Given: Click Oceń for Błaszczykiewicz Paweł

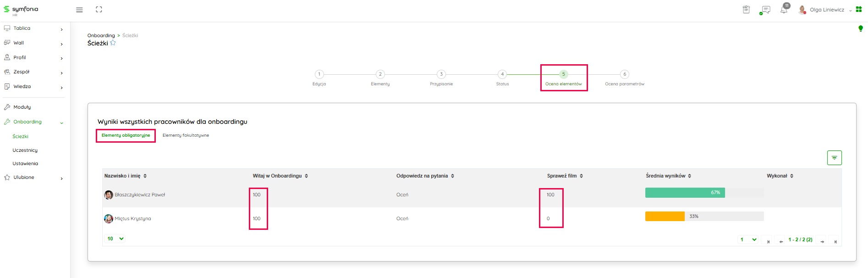Looking at the screenshot, I should 402,195.
